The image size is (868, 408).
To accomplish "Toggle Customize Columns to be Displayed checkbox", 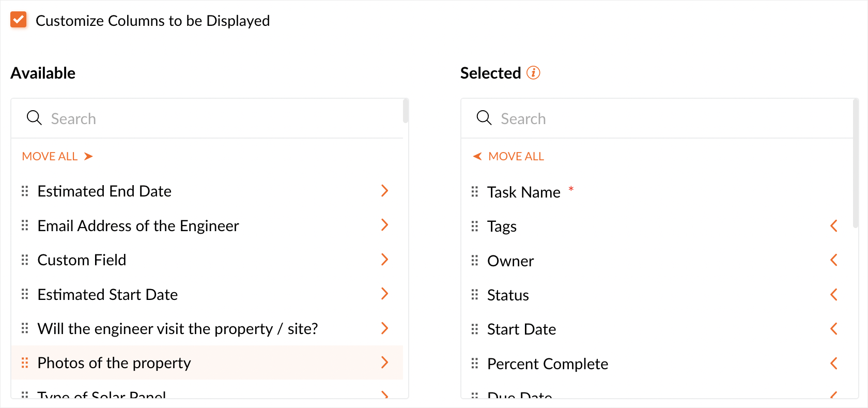I will [x=19, y=20].
